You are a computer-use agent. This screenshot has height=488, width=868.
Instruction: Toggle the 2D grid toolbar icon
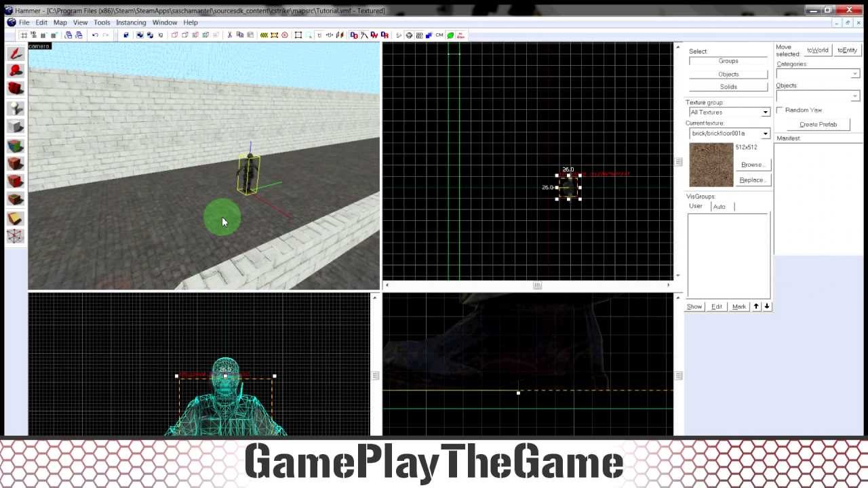tap(24, 35)
